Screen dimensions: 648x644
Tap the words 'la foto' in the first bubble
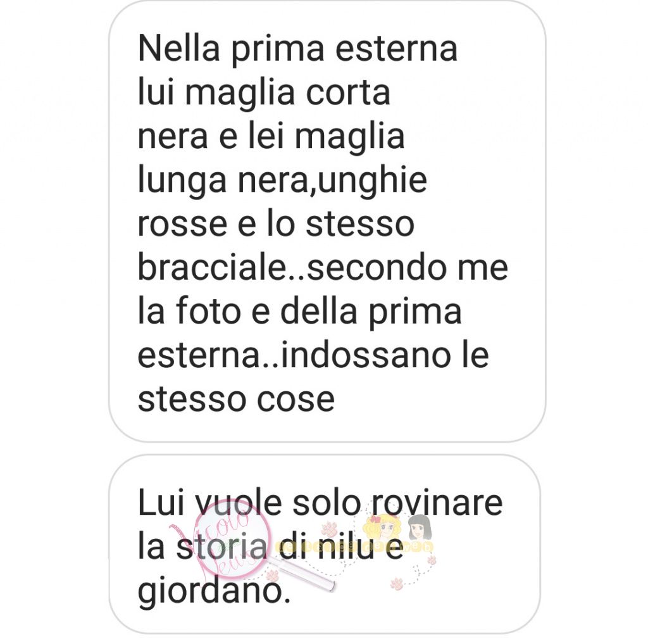[x=189, y=311]
